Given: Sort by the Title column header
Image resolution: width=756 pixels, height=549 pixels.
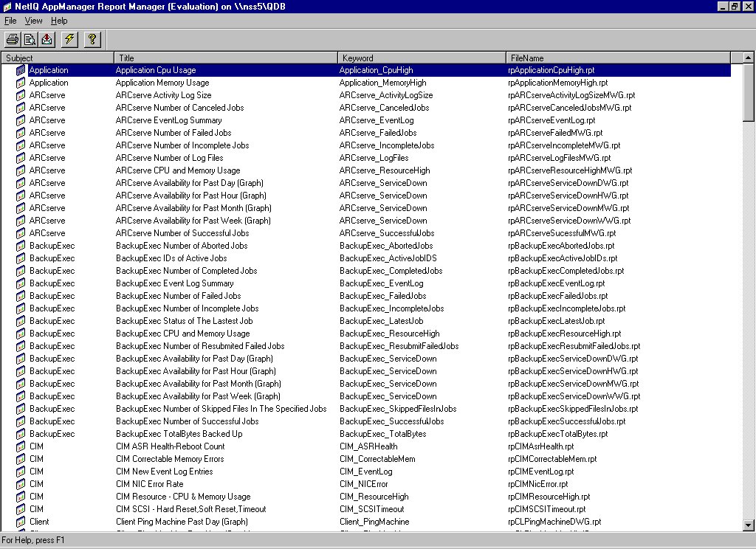Looking at the screenshot, I should point(226,58).
